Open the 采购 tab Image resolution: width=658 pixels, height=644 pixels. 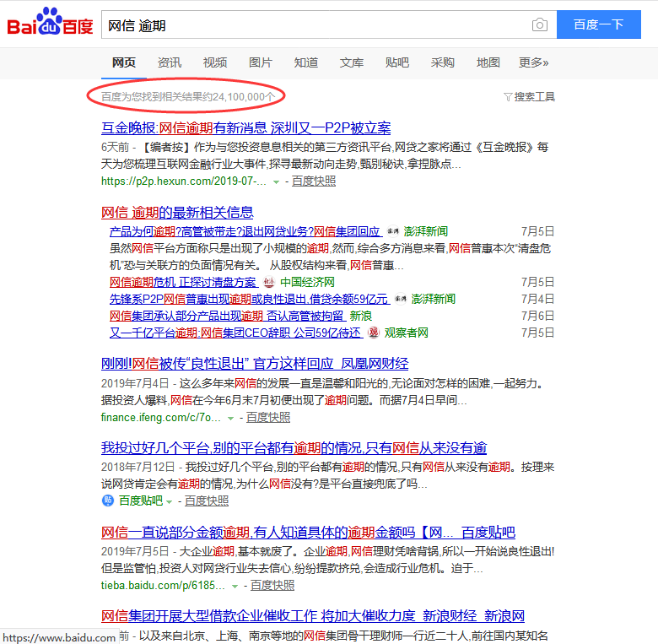coord(442,63)
